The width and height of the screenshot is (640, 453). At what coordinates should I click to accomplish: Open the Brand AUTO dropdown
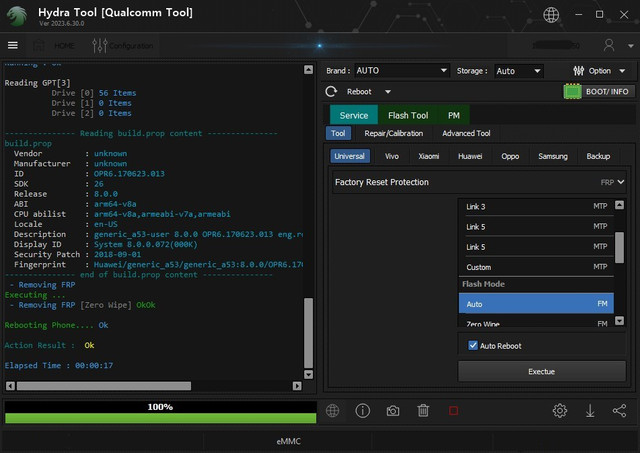click(x=402, y=71)
